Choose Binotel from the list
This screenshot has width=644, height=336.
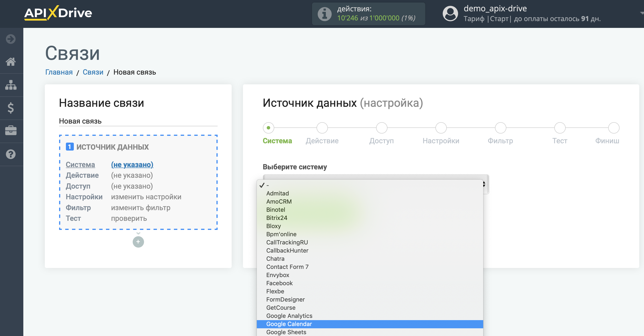click(x=370, y=210)
